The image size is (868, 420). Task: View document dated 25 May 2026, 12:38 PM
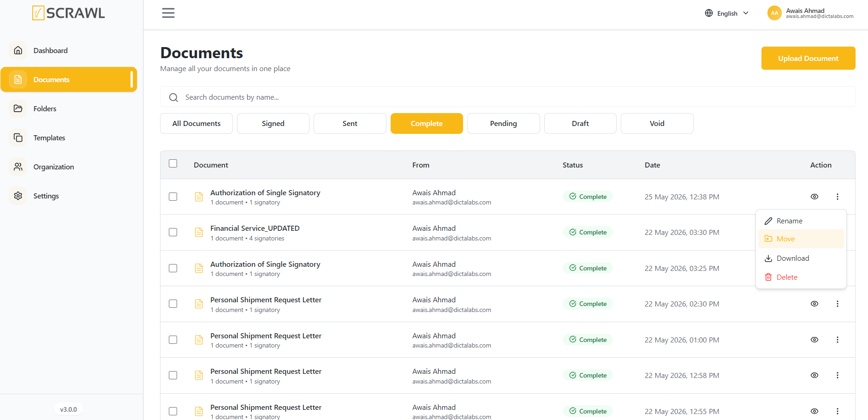click(814, 197)
